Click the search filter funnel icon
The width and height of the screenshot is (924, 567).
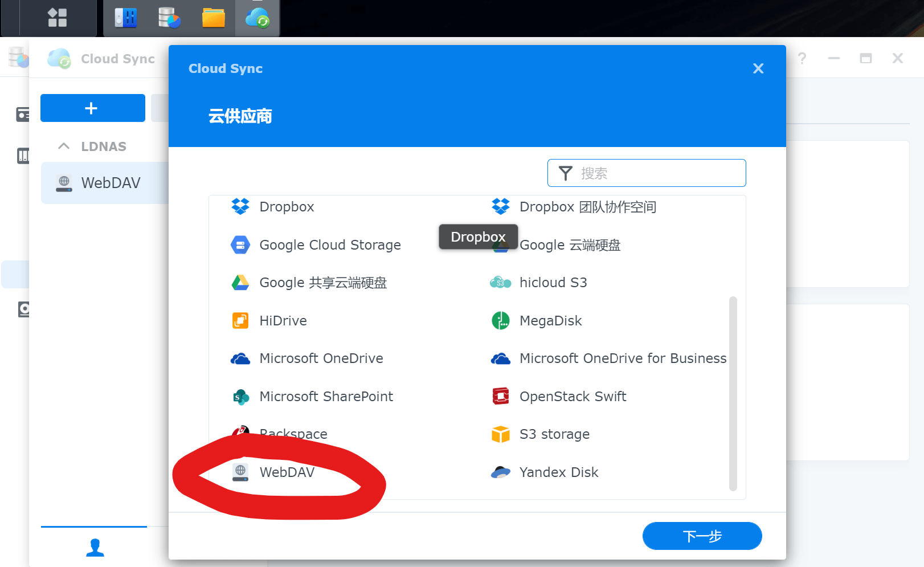pyautogui.click(x=566, y=173)
